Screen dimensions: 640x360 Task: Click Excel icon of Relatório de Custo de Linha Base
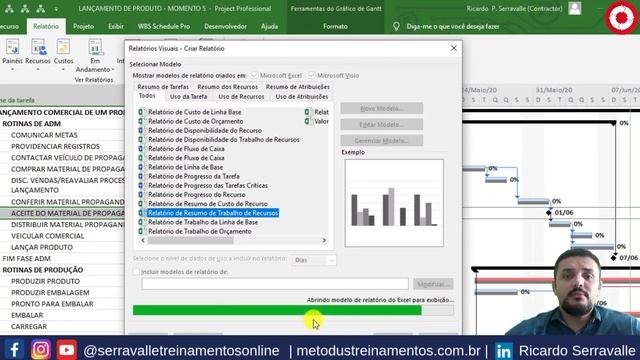142,112
